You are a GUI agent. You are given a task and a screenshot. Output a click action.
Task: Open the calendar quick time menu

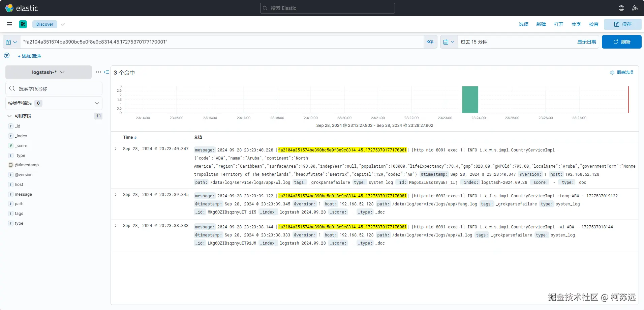coord(449,42)
